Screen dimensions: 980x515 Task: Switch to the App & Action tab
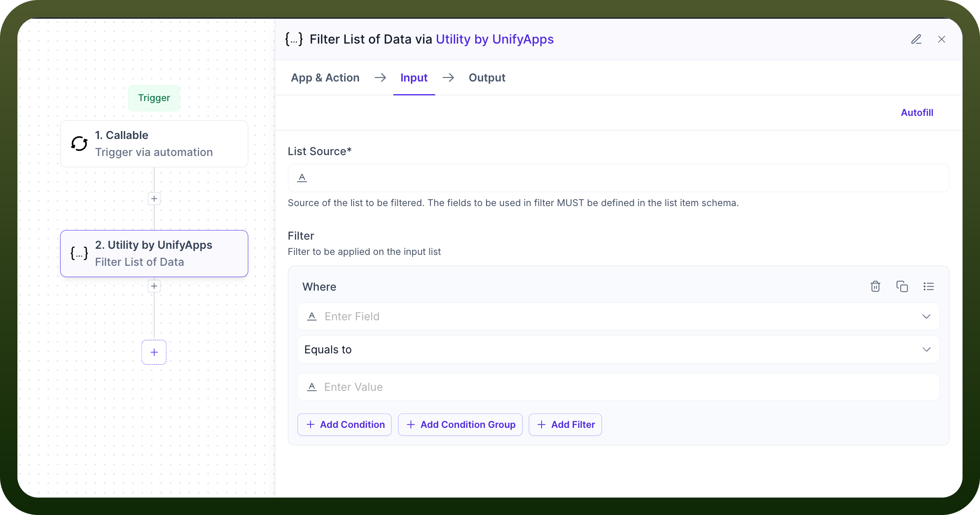[x=325, y=78]
